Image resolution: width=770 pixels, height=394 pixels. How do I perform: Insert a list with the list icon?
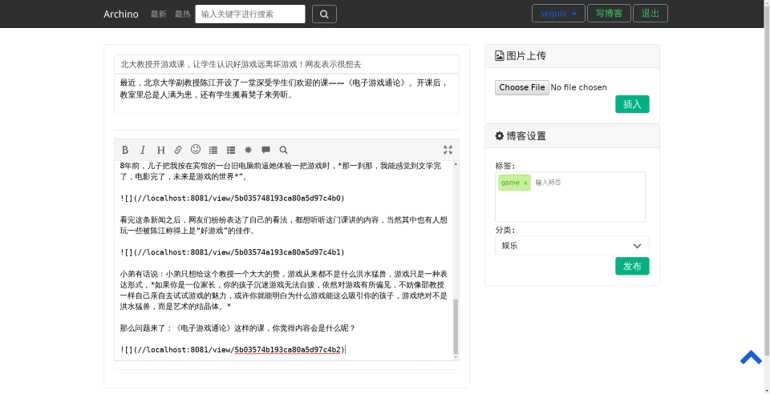point(231,150)
